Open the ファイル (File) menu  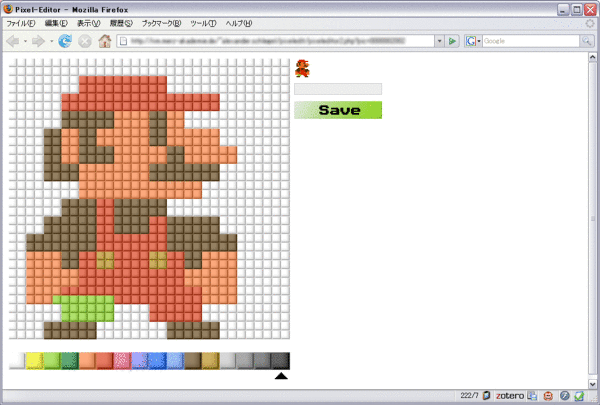[20, 23]
